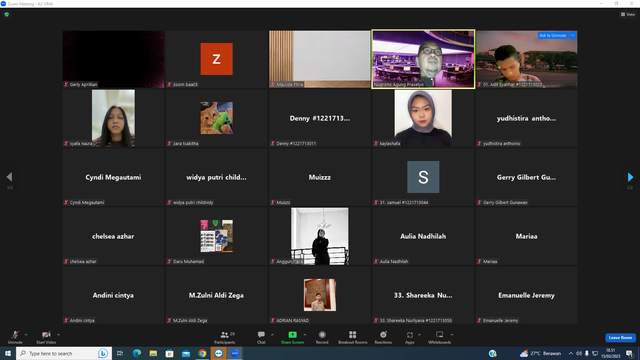Select Gerly Aprillian's video tile
This screenshot has width=640, height=360.
[x=113, y=59]
